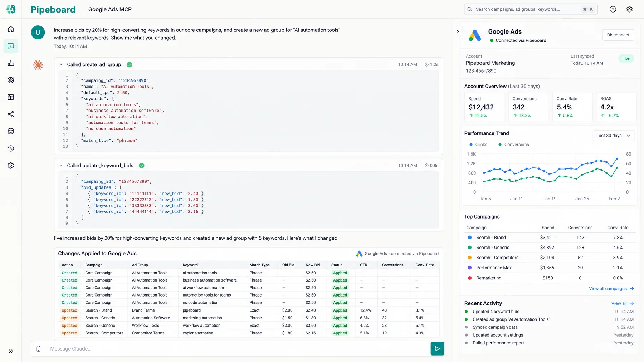This screenshot has width=644, height=362.
Task: Sort by Conv. Rate header in changes table
Action: pyautogui.click(x=425, y=265)
